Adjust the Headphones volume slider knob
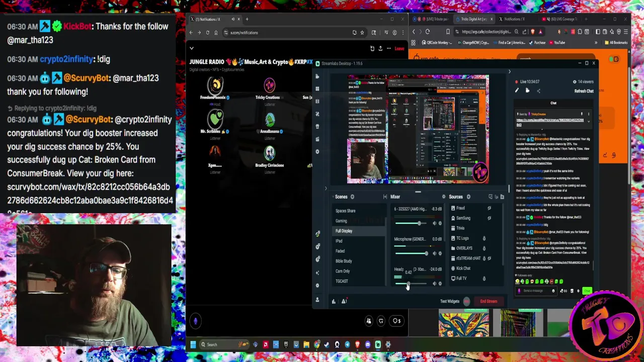 (x=408, y=284)
